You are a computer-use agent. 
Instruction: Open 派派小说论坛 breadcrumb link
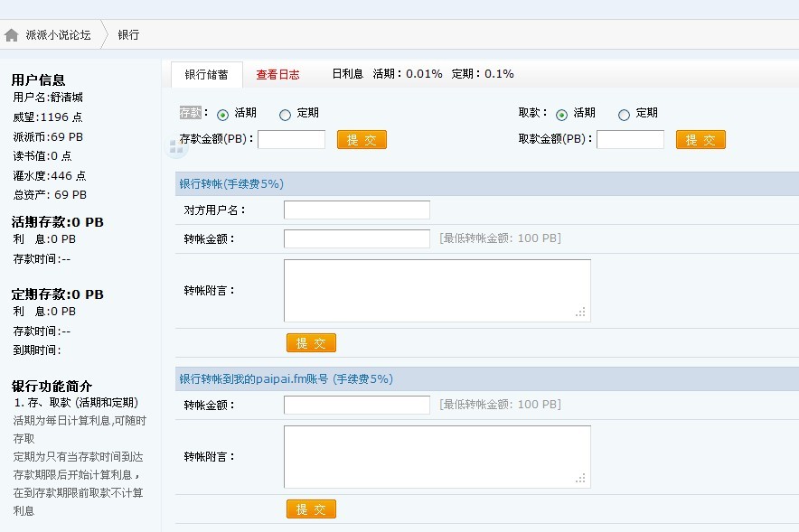(x=58, y=34)
